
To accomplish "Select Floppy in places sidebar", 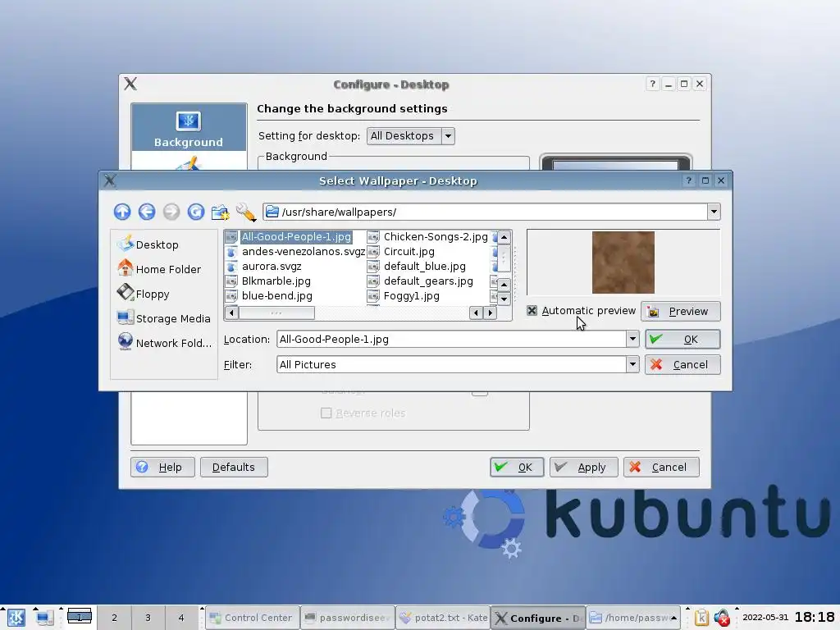I will (143, 294).
